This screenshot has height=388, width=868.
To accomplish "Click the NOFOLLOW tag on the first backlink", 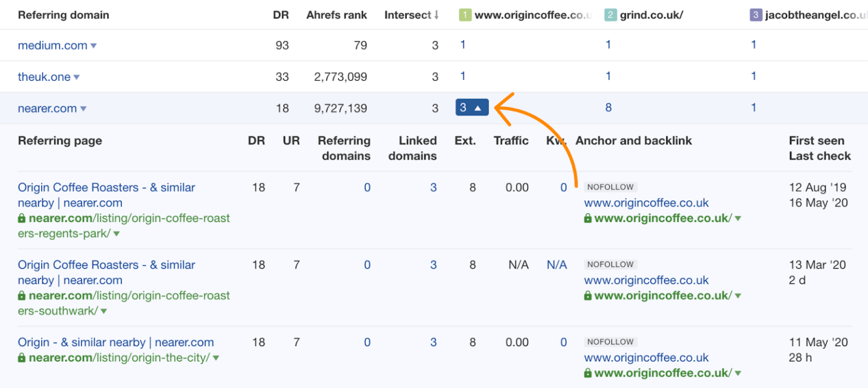I will click(610, 186).
